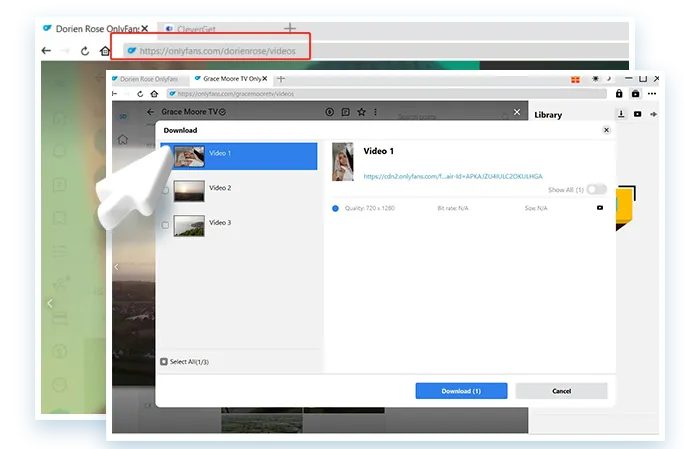Open the message icon on profile header
The height and width of the screenshot is (449, 684).
345,112
